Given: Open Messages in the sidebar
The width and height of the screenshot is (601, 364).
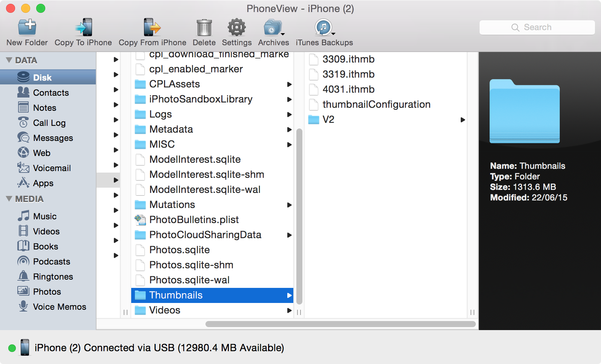Looking at the screenshot, I should point(48,138).
